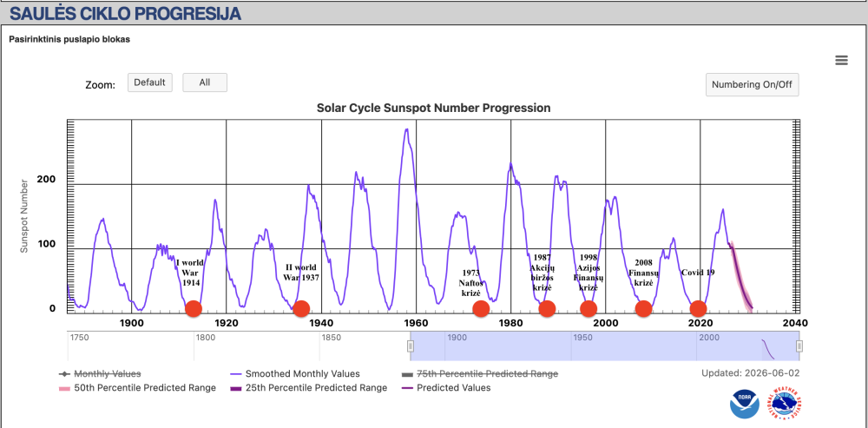
Task: Click the Sunspot Number axis label
Action: click(23, 216)
